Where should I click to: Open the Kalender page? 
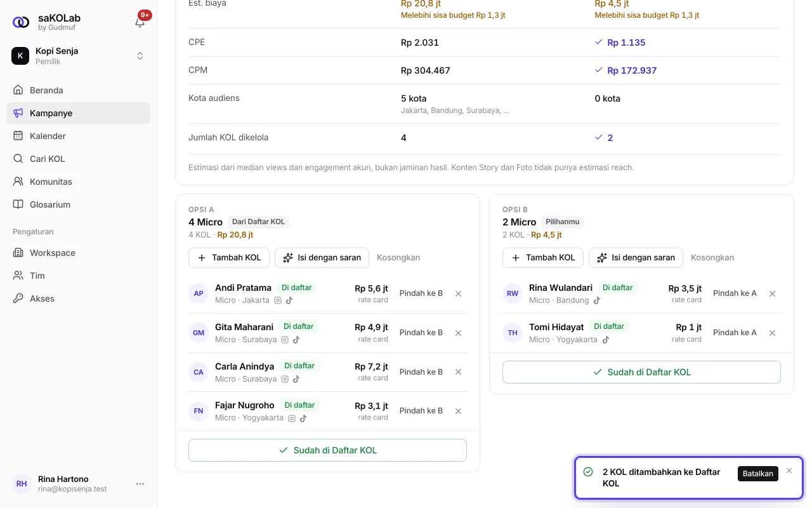tap(79, 136)
